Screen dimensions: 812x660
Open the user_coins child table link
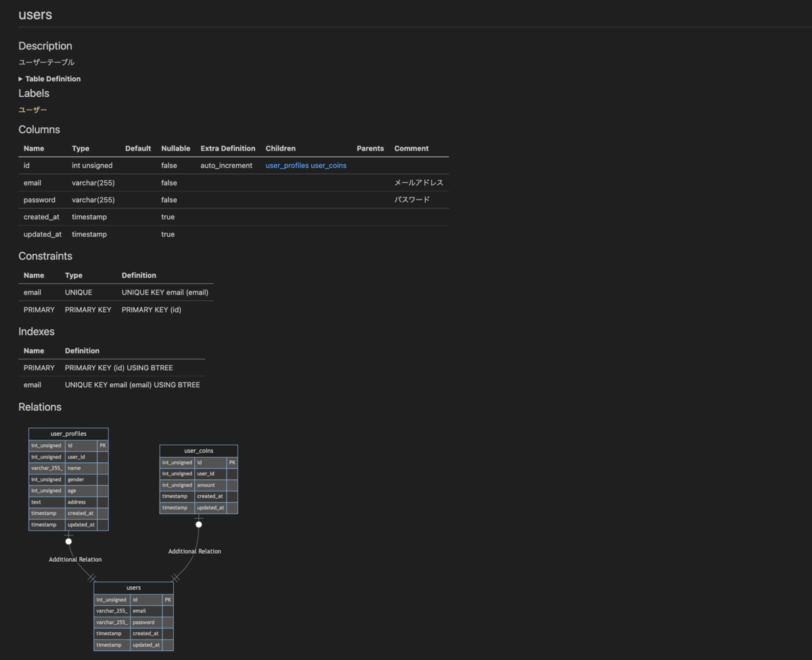[x=328, y=165]
